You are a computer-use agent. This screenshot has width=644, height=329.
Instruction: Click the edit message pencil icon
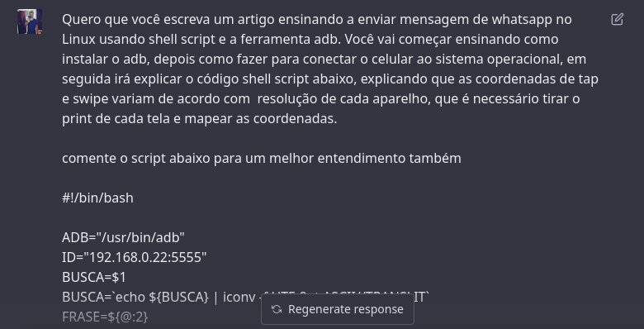[x=617, y=19]
